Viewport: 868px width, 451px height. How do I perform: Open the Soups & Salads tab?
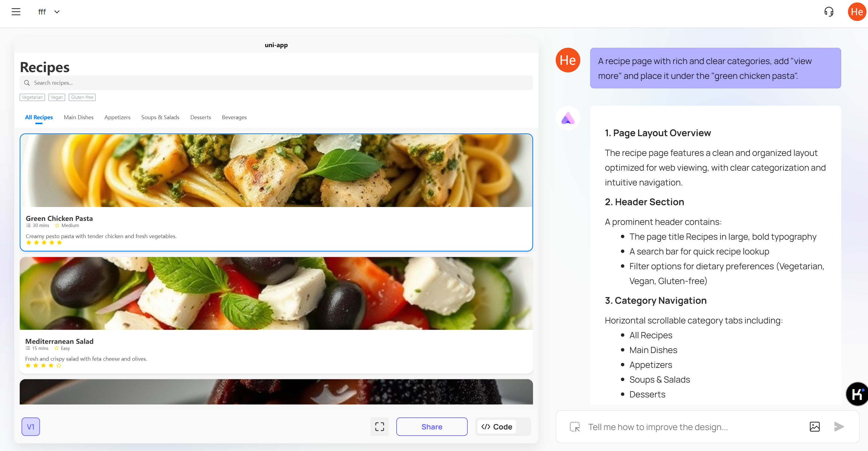160,117
